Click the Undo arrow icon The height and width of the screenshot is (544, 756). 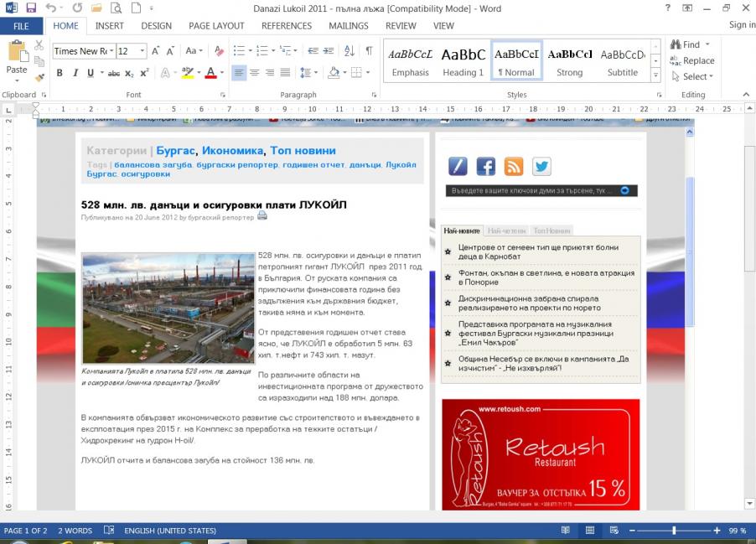point(50,8)
